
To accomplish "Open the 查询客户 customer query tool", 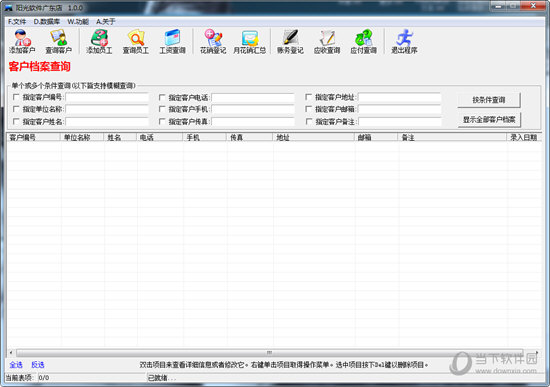I will (x=59, y=41).
